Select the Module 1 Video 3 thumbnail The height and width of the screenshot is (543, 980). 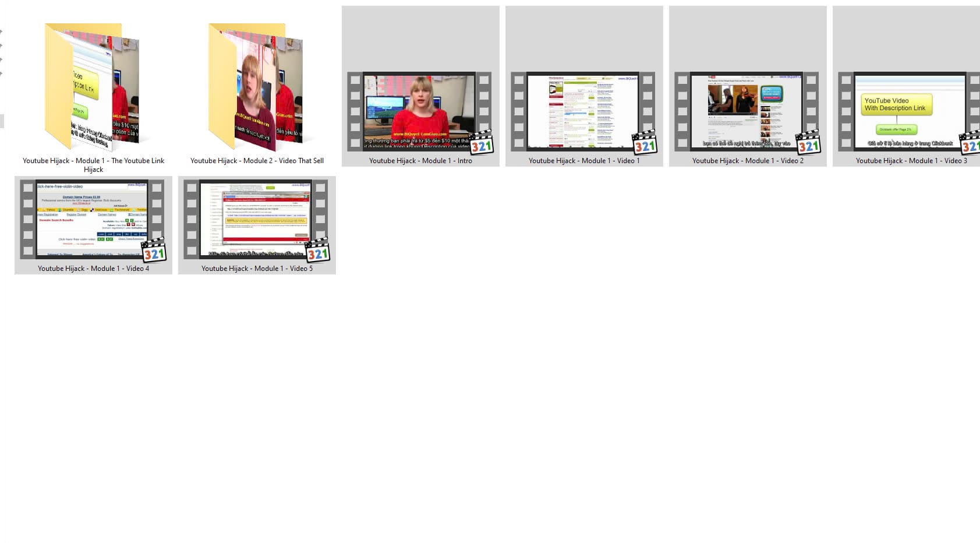908,111
